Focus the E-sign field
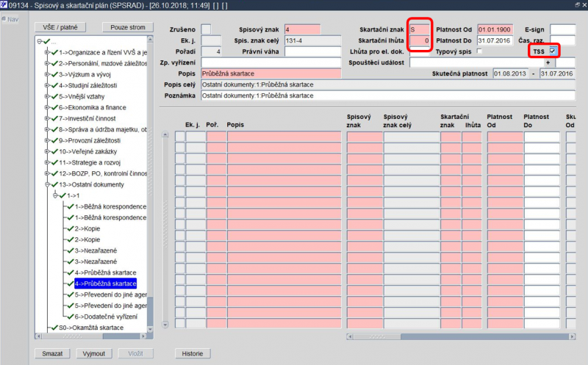Viewport: 588px width, 365px height. tap(562, 29)
